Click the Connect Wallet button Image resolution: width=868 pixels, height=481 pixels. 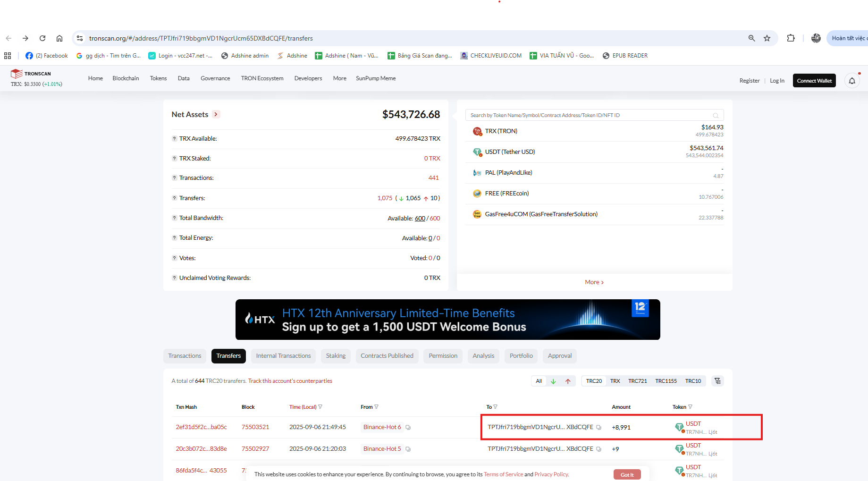point(814,81)
